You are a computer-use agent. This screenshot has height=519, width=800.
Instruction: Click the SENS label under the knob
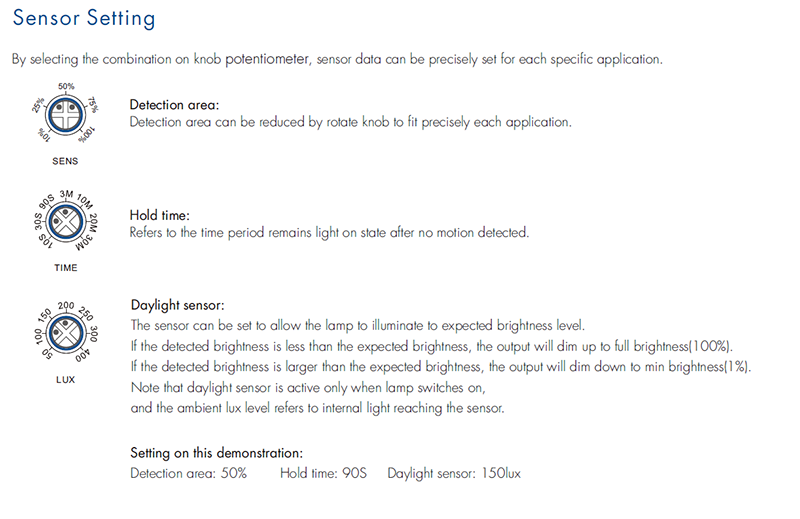click(x=65, y=161)
